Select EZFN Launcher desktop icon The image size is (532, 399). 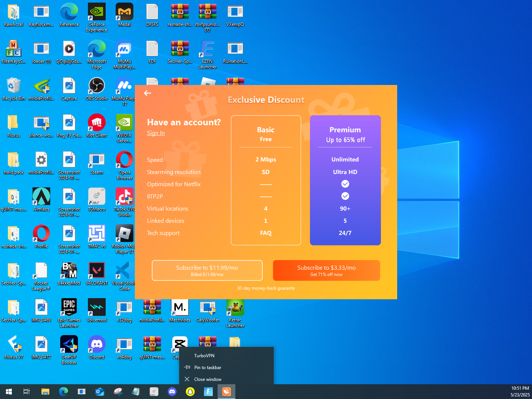[208, 55]
